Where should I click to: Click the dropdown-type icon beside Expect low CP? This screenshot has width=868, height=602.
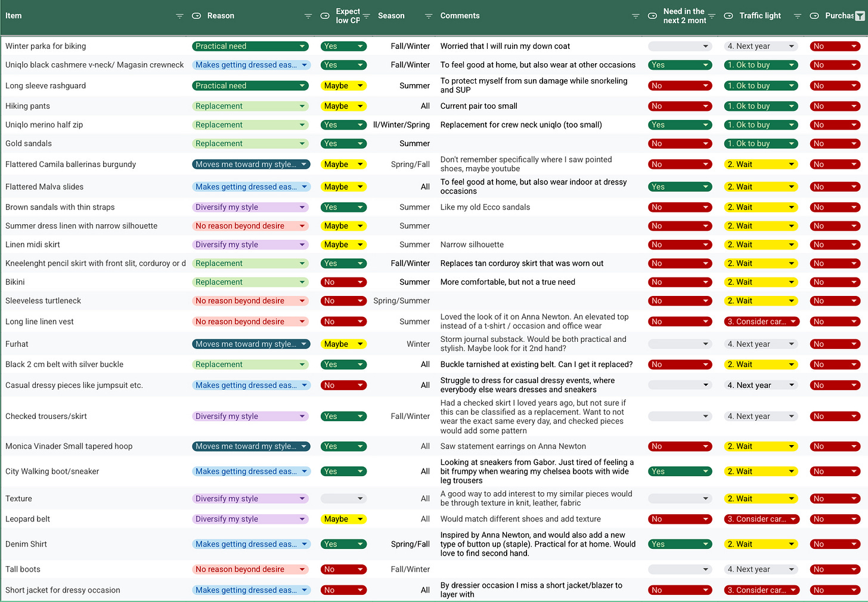tap(325, 16)
